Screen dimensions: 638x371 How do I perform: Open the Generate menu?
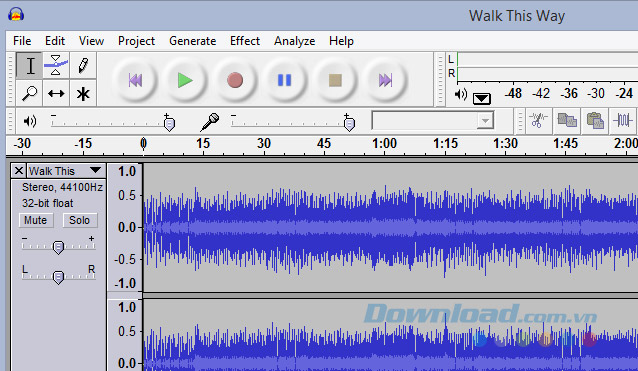pyautogui.click(x=192, y=41)
